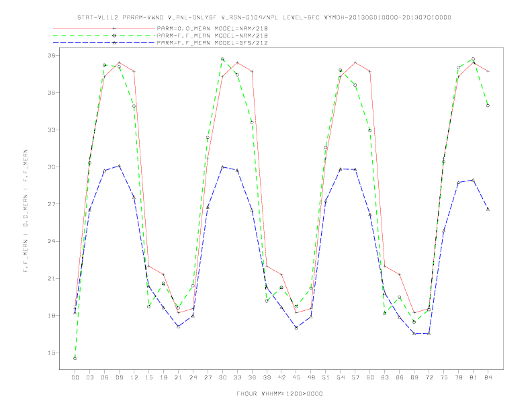
Task: Click blue triangle data point at hour 84
Action: click(488, 210)
